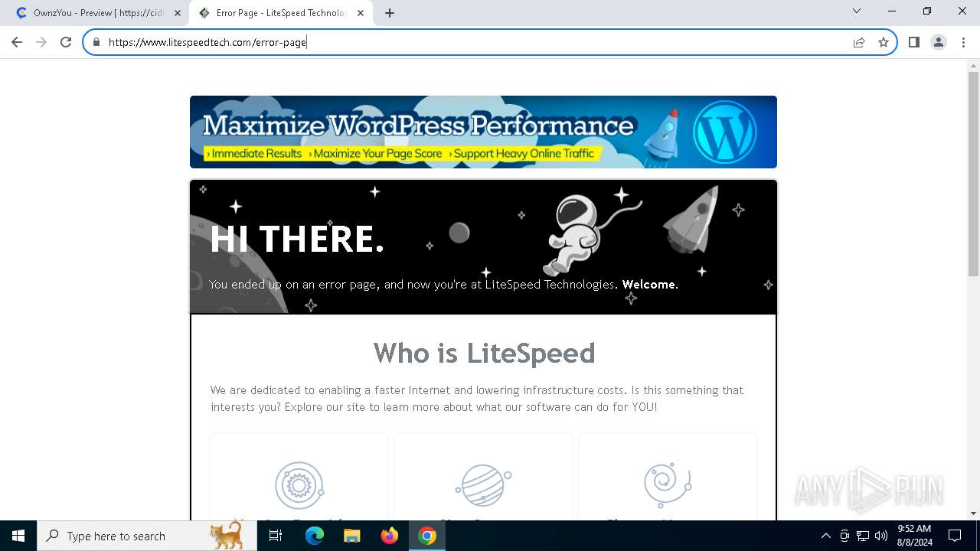Open Chrome's three-dot menu

(963, 42)
